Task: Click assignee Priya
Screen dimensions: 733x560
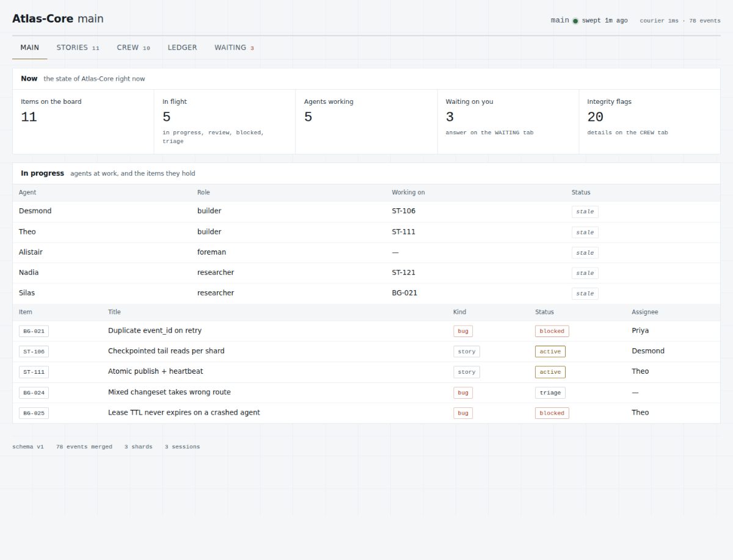Action: pos(640,330)
